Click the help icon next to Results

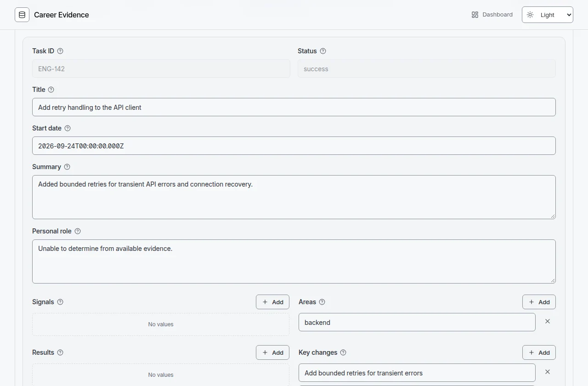click(x=60, y=352)
